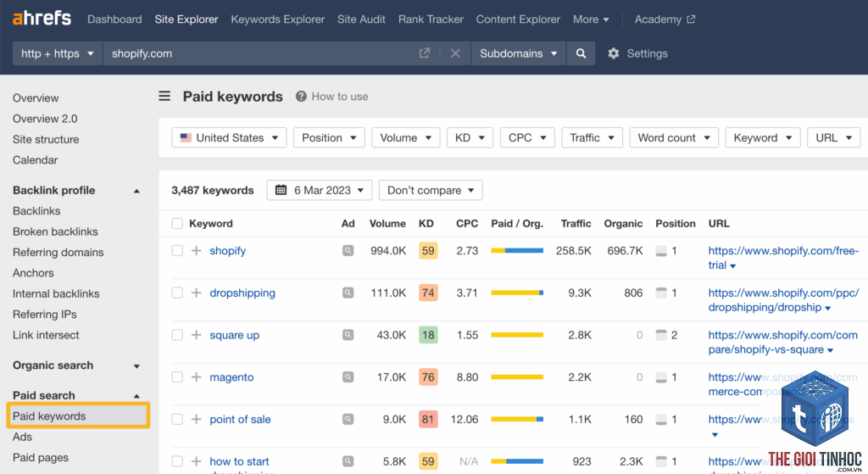Click Paid/Org. bar for shopify row
Image resolution: width=868 pixels, height=474 pixels.
(517, 251)
